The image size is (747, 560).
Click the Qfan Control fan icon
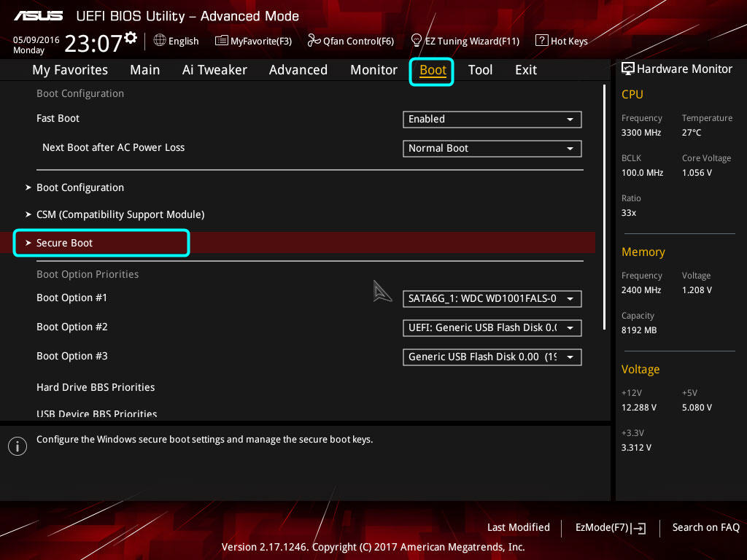pos(314,41)
